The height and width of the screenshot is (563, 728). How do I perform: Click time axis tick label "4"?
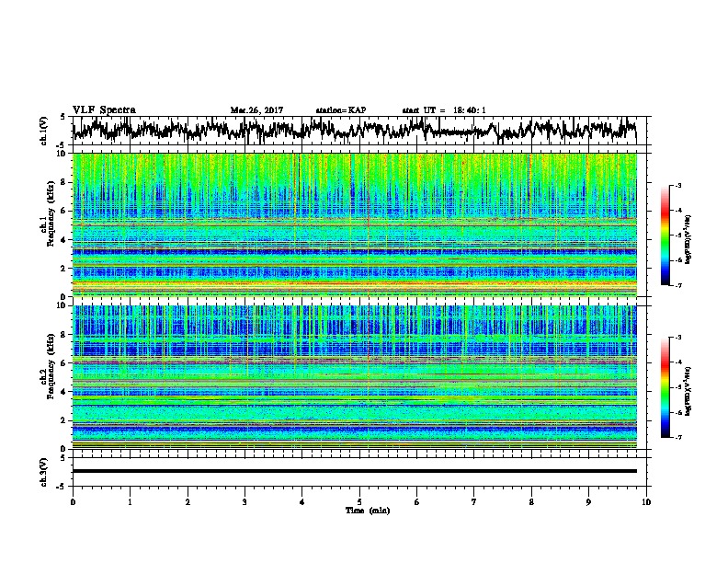tap(302, 502)
